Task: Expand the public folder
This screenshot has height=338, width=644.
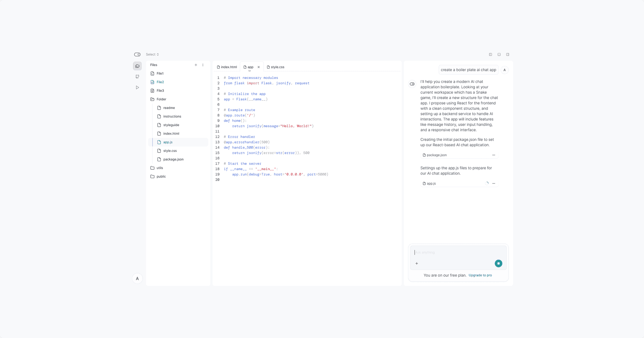Action: [x=178, y=176]
